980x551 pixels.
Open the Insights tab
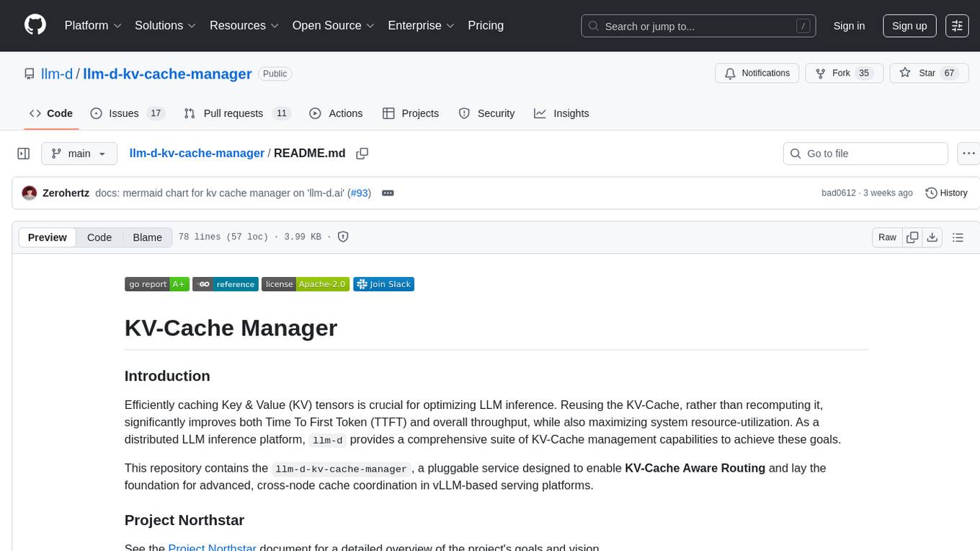point(562,113)
